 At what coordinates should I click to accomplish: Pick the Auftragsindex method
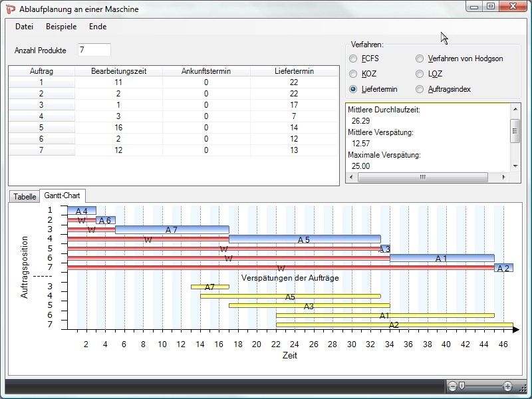[420, 89]
